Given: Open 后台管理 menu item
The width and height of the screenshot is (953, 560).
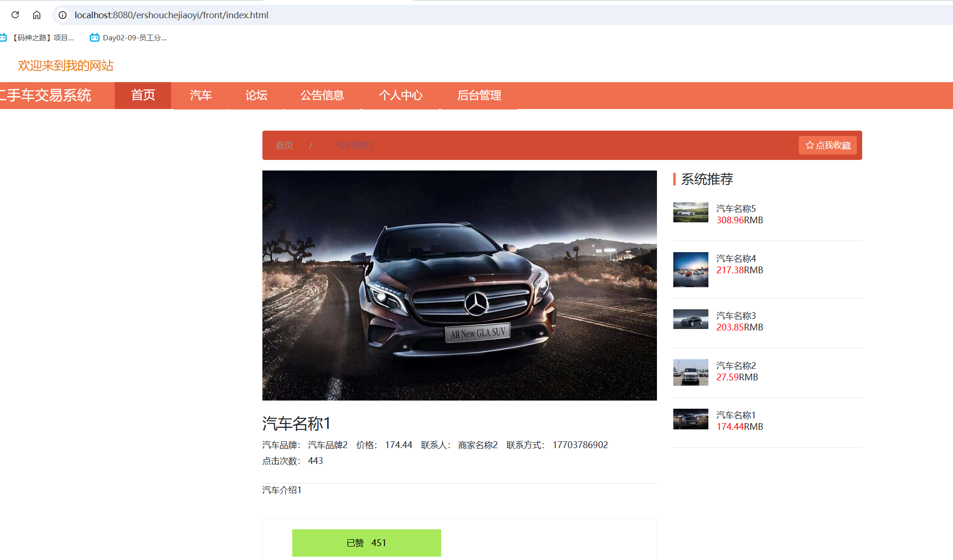Looking at the screenshot, I should pyautogui.click(x=479, y=95).
